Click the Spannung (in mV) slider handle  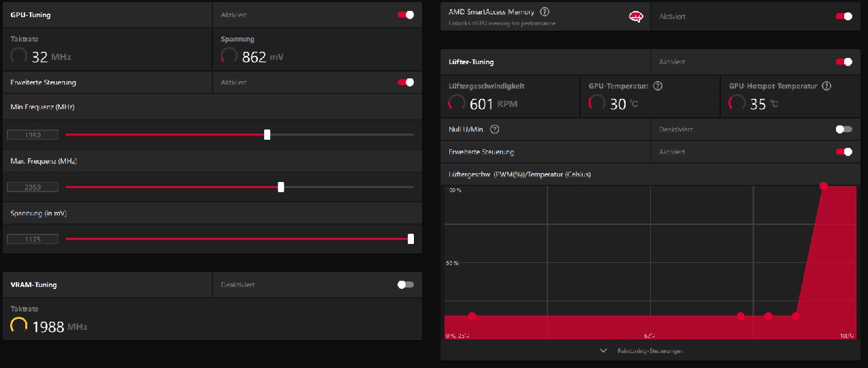click(411, 239)
